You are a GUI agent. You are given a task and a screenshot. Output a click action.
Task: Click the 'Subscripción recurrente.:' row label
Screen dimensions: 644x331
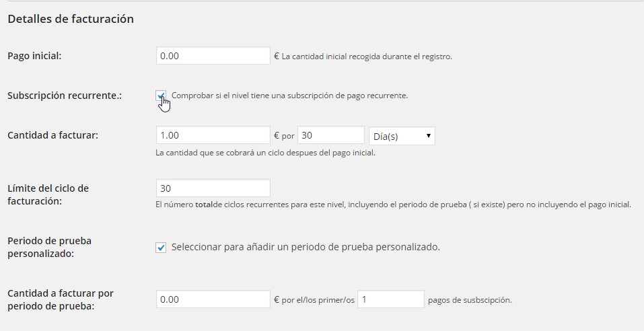(x=65, y=96)
